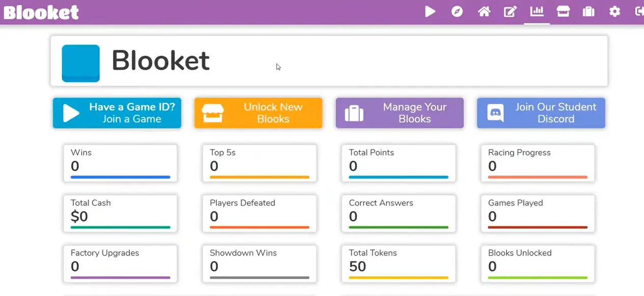Click Join Our Student Discord
This screenshot has width=644, height=296.
[541, 113]
